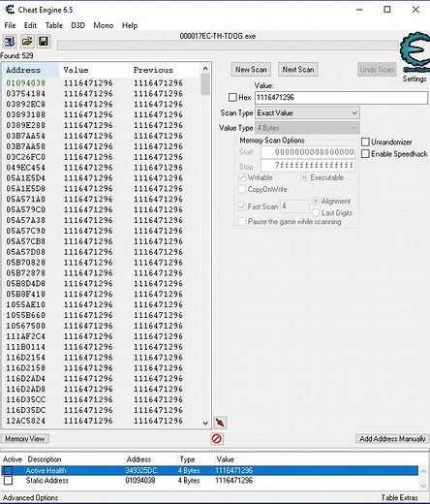Viewport: 430px width, 504px height.
Task: Click the New Scan button
Action: click(251, 70)
